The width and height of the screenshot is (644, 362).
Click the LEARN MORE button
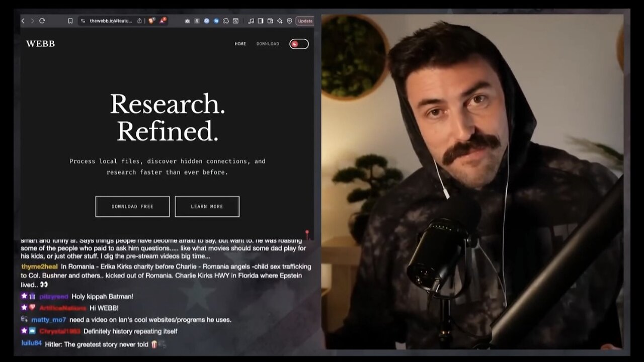click(x=207, y=207)
